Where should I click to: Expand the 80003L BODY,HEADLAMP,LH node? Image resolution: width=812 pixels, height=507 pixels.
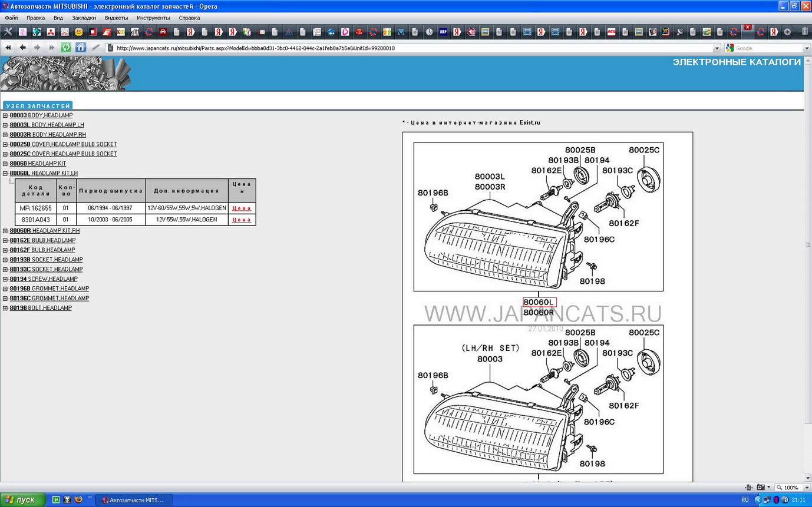pyautogui.click(x=5, y=125)
